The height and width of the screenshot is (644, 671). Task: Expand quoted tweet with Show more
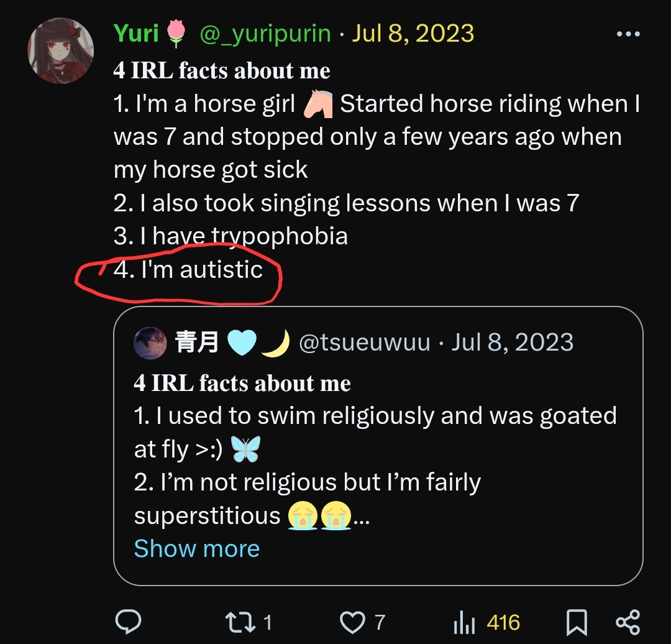tap(196, 548)
